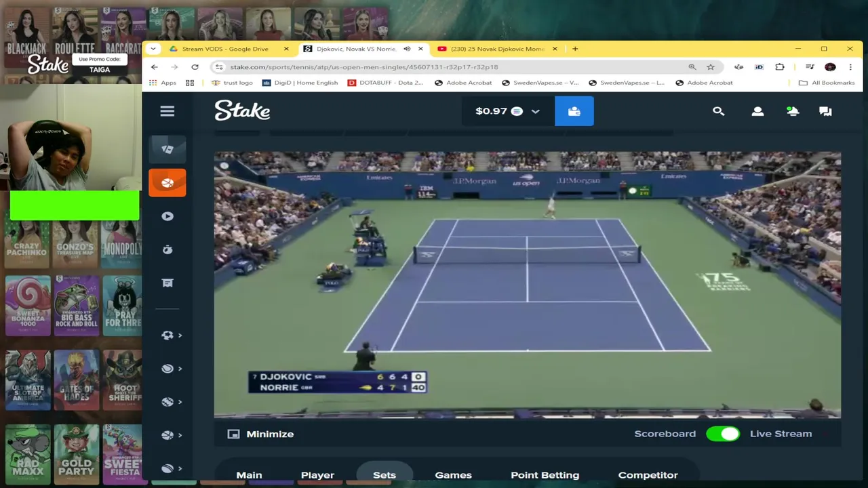Open the chat speech bubble icon

click(825, 111)
